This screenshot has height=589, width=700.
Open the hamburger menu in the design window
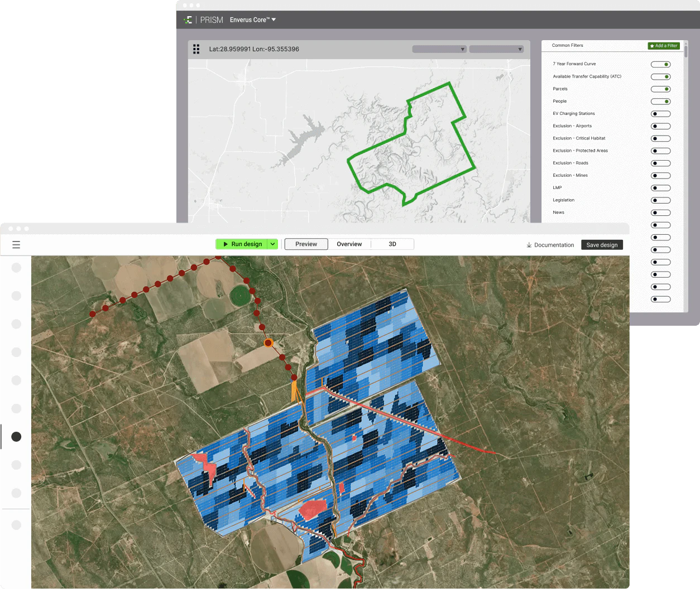[16, 244]
